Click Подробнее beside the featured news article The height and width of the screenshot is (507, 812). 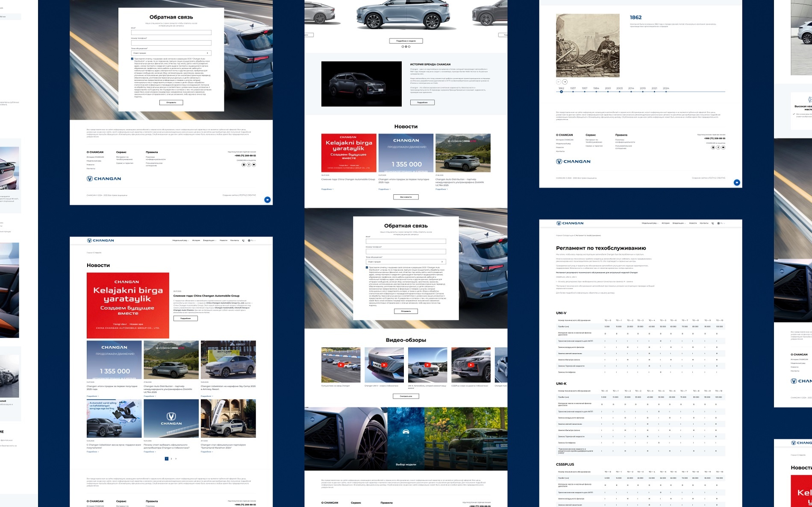(185, 318)
